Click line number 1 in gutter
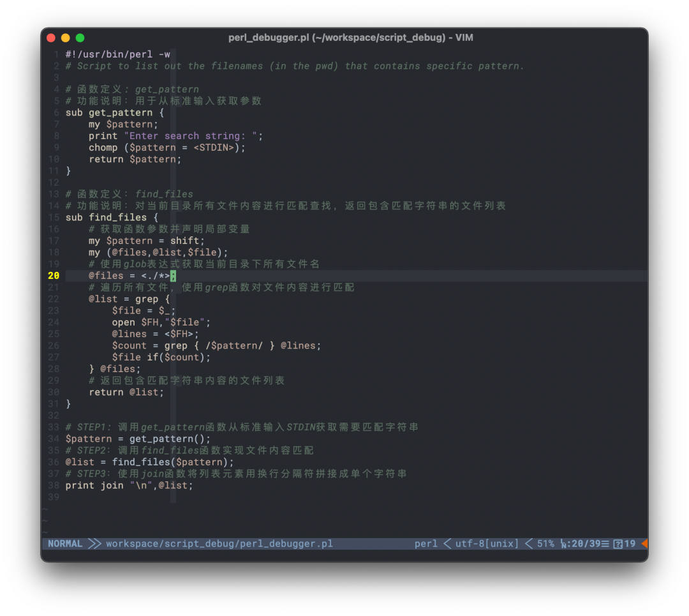The width and height of the screenshot is (689, 616). [x=56, y=54]
